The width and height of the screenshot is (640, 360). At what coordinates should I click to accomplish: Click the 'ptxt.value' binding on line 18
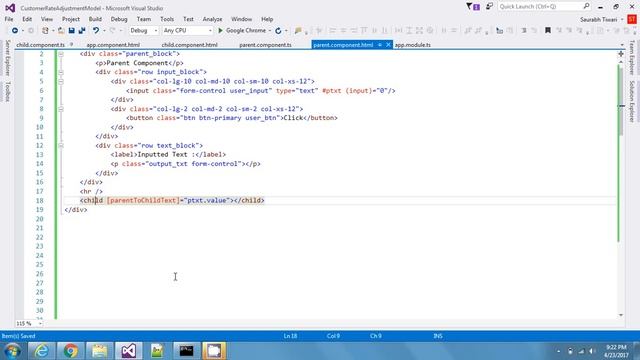[x=207, y=200]
